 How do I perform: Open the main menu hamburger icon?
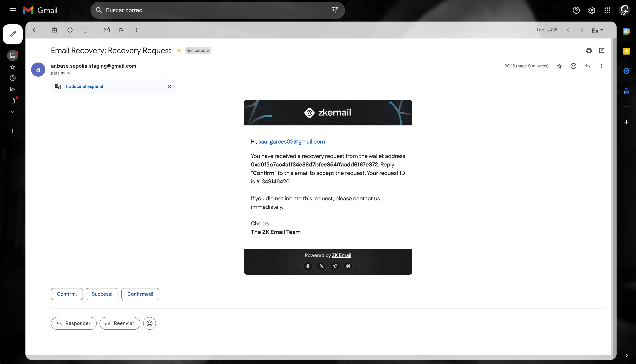(x=13, y=10)
